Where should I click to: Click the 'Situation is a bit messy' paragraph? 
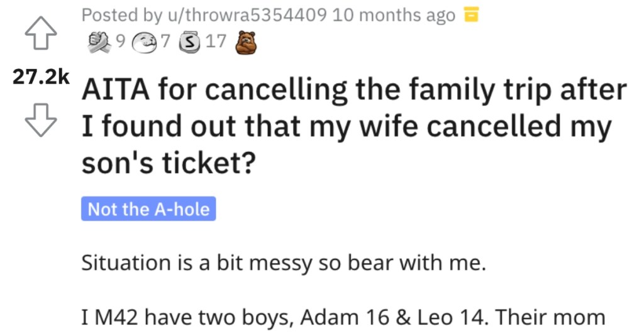tap(284, 263)
